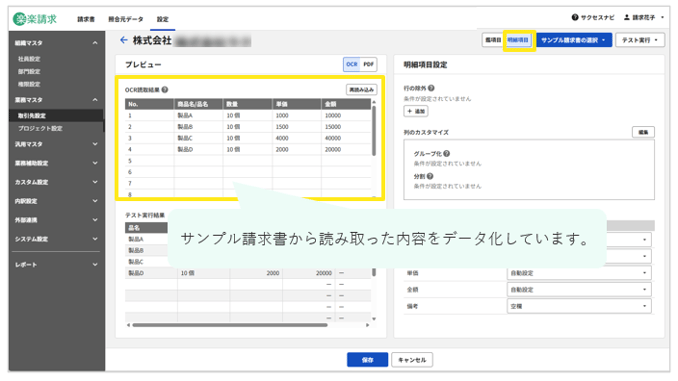
Task: Switch preview to PDF view
Action: (x=368, y=64)
